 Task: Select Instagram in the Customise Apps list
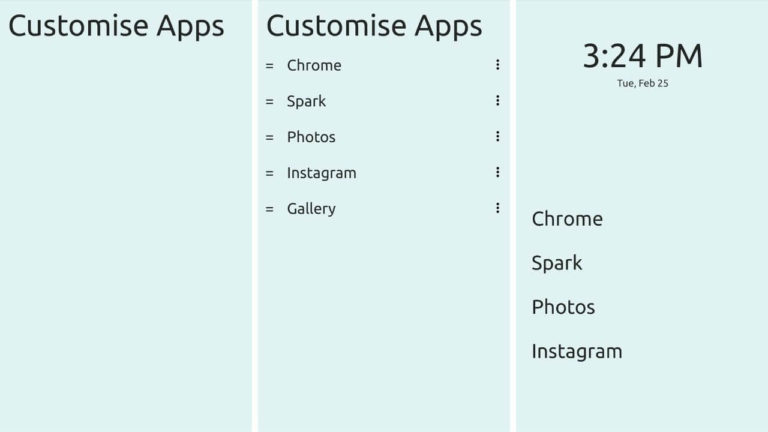(x=321, y=173)
